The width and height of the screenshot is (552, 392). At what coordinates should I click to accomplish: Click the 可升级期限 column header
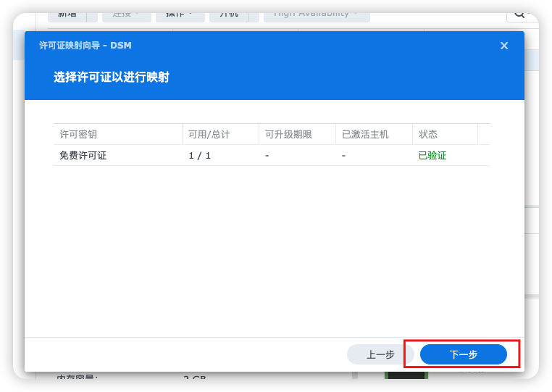tap(297, 134)
